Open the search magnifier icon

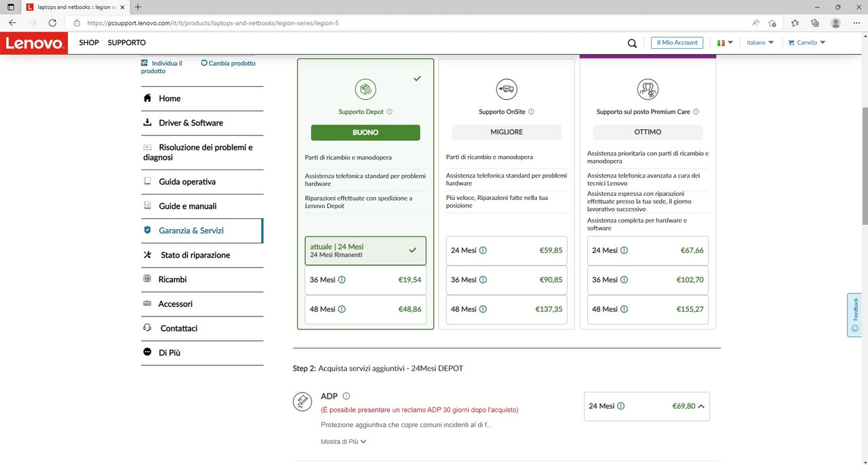coord(632,43)
